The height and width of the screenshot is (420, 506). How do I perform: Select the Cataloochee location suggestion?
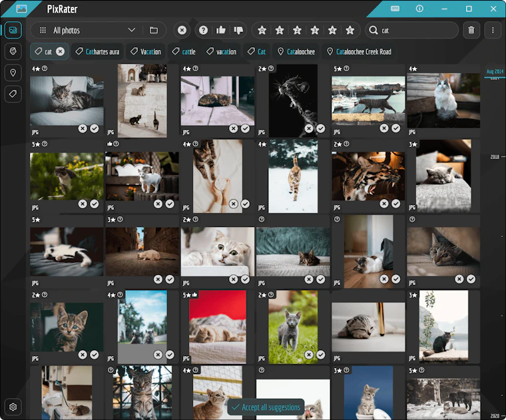[x=296, y=52]
